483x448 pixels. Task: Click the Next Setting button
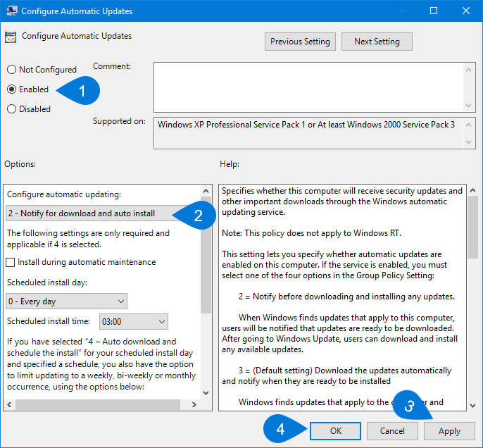click(x=377, y=42)
